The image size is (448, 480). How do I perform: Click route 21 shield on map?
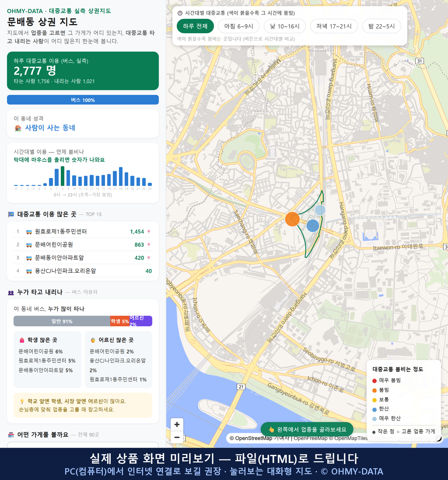click(241, 386)
